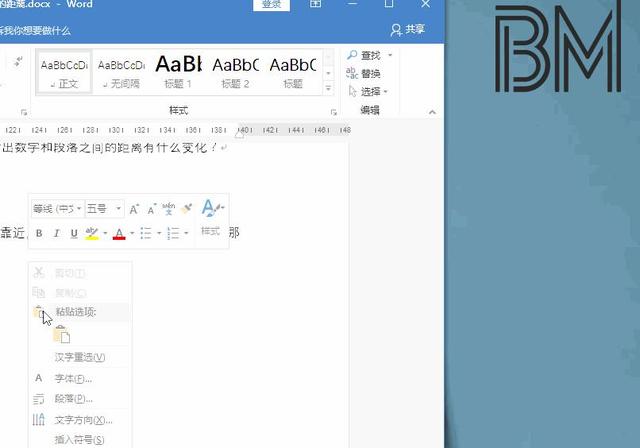Open paragraph group dialog launcher
The image size is (640, 448).
coord(24,112)
